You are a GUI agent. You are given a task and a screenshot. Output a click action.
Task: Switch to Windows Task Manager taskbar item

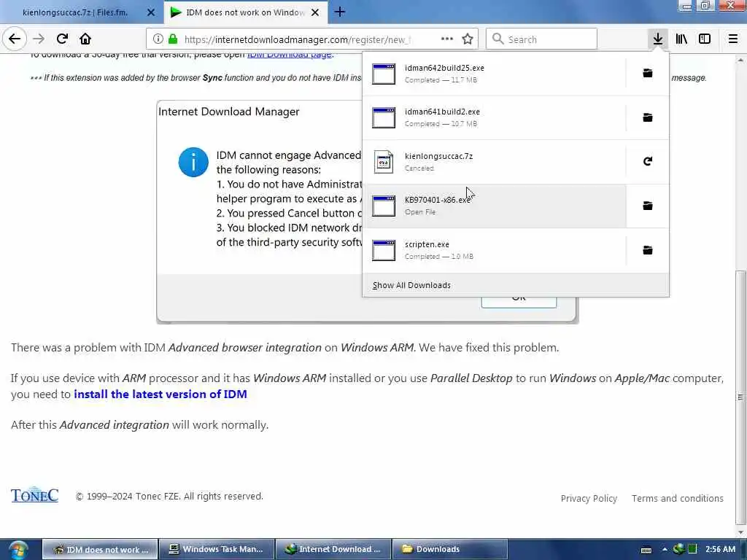216,549
